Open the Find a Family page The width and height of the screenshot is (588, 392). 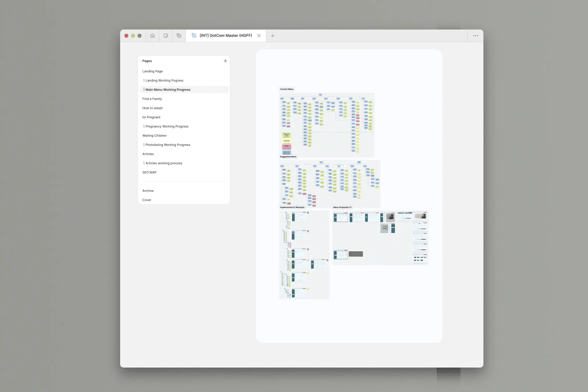pyautogui.click(x=152, y=99)
